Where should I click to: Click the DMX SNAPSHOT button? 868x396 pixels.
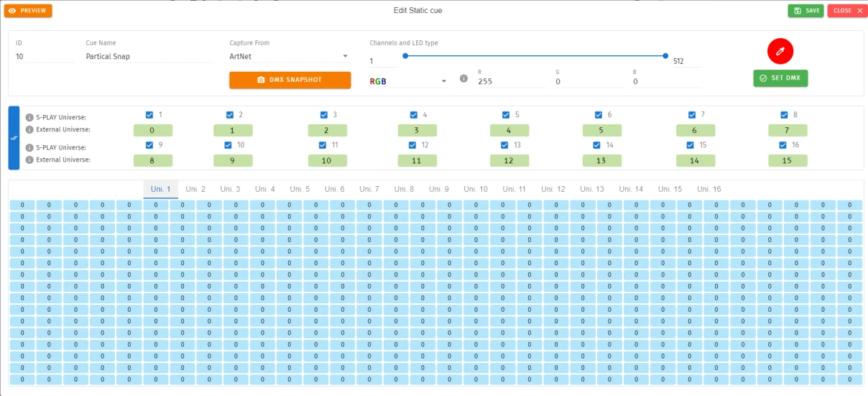coord(290,80)
